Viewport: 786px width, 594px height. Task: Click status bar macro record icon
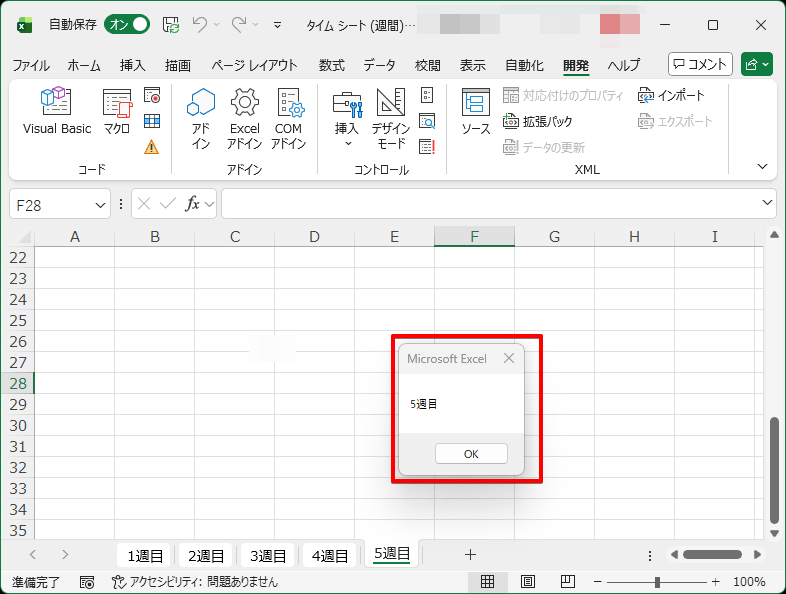[x=87, y=582]
